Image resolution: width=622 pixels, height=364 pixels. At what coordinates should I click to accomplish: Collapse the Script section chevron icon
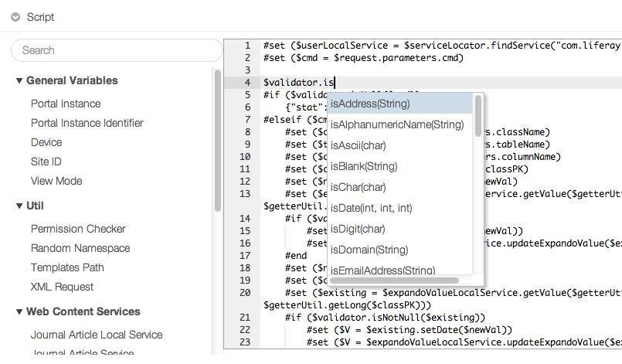point(15,17)
